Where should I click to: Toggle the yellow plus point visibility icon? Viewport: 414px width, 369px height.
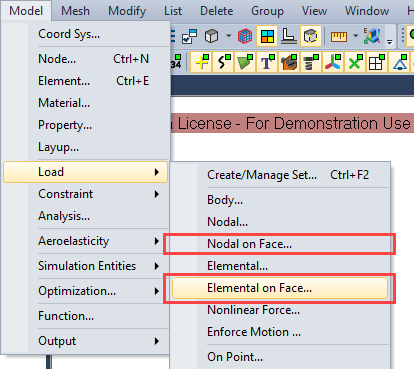coord(202,62)
